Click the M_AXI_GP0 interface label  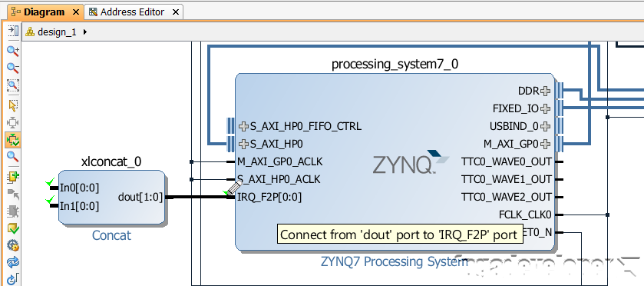511,144
